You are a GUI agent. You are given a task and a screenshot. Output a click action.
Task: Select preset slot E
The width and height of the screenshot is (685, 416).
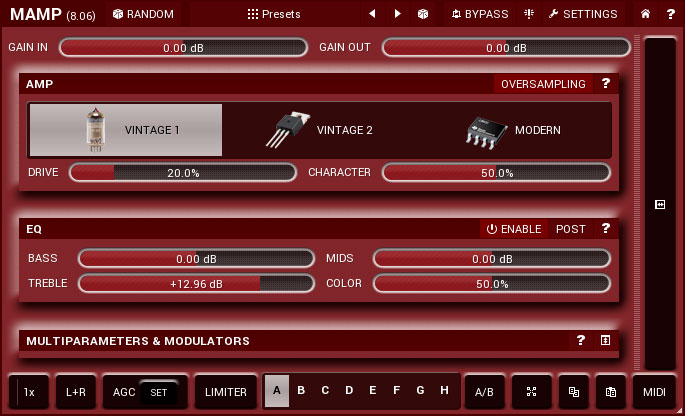[x=373, y=391]
